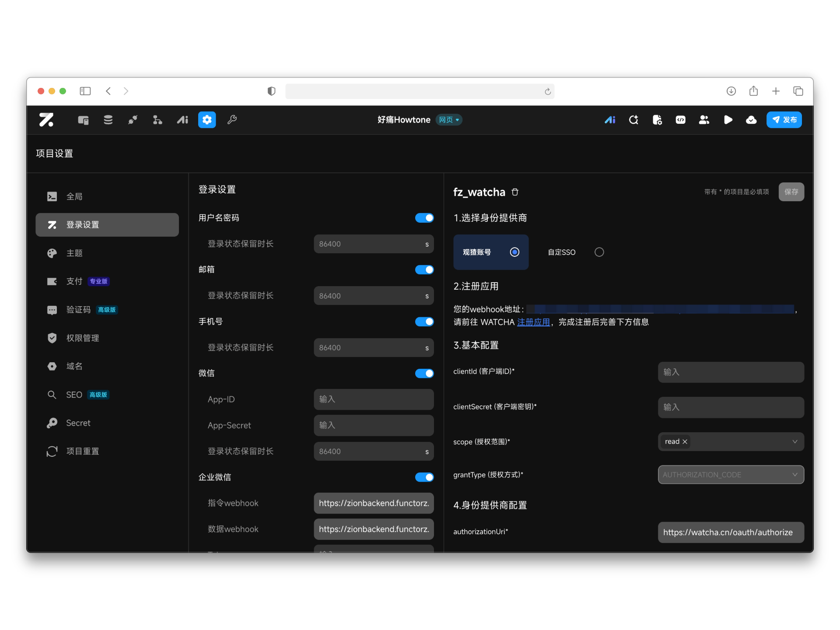This screenshot has height=630, width=840.
Task: Toggle 微信 login switch
Action: point(424,373)
